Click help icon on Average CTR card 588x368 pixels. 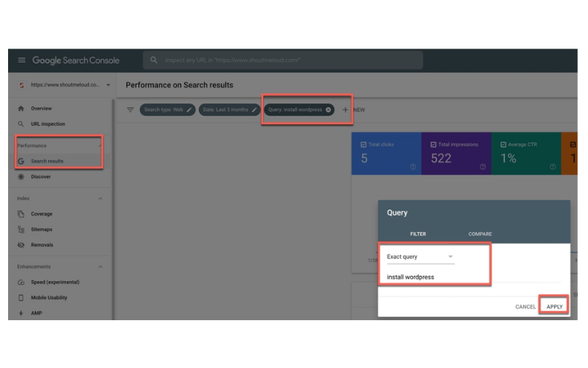tap(553, 167)
